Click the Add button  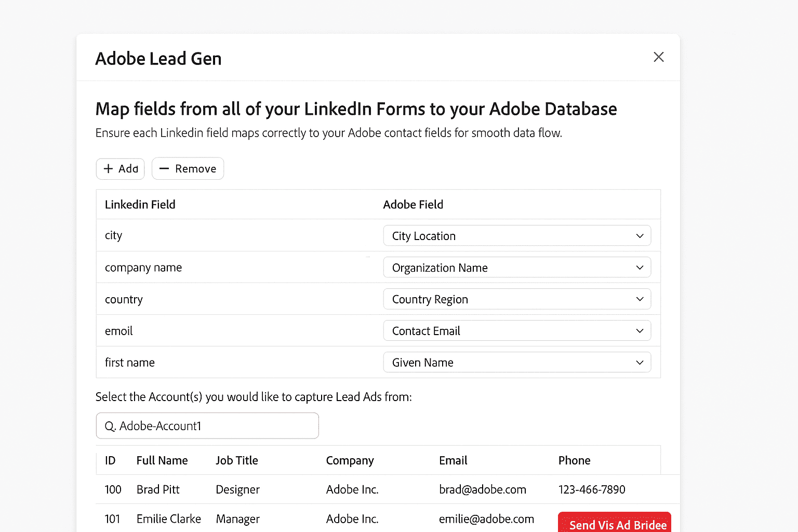tap(120, 168)
